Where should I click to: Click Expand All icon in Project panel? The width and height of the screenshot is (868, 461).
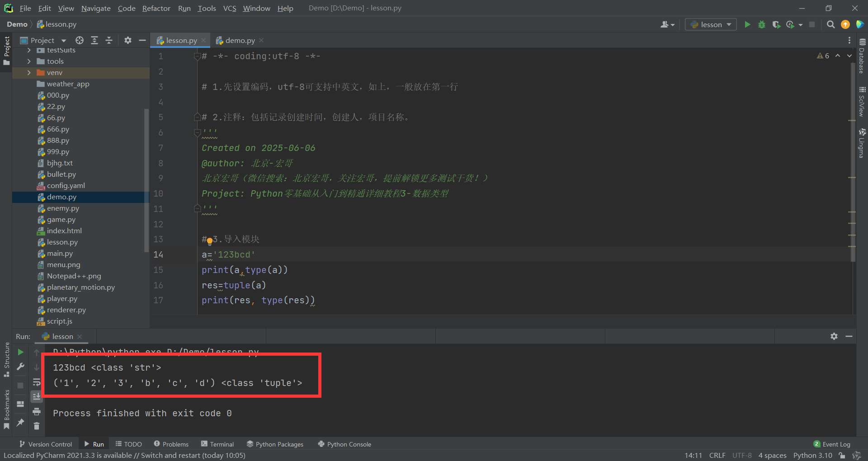pyautogui.click(x=94, y=40)
